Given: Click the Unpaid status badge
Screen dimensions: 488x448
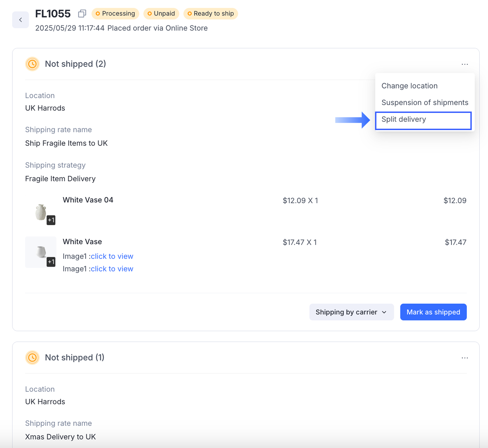Looking at the screenshot, I should pos(161,14).
